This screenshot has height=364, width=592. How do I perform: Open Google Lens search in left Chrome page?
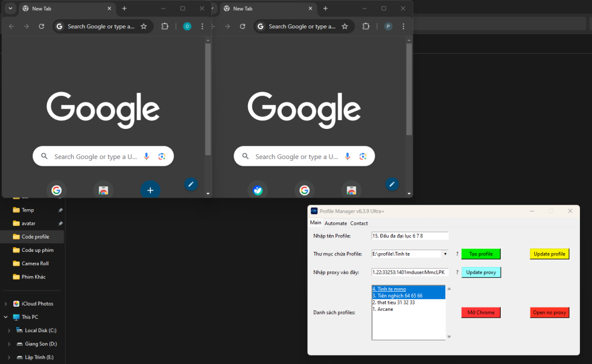coord(162,156)
